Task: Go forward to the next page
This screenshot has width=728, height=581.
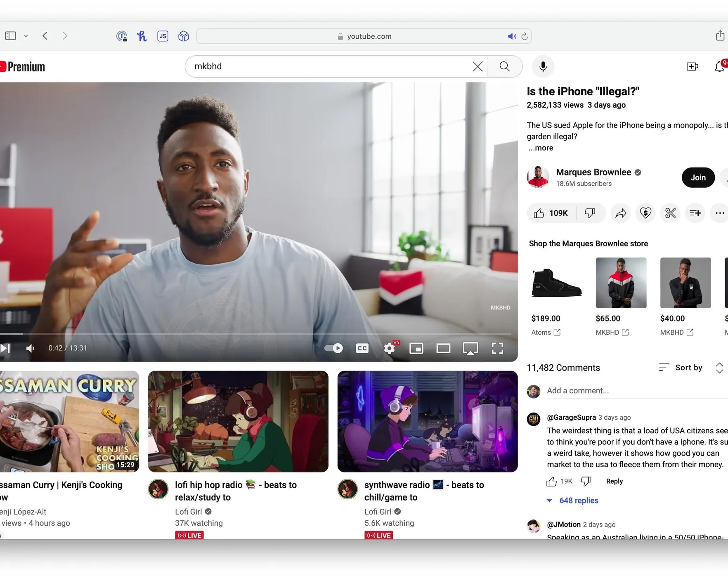Action: (x=65, y=36)
